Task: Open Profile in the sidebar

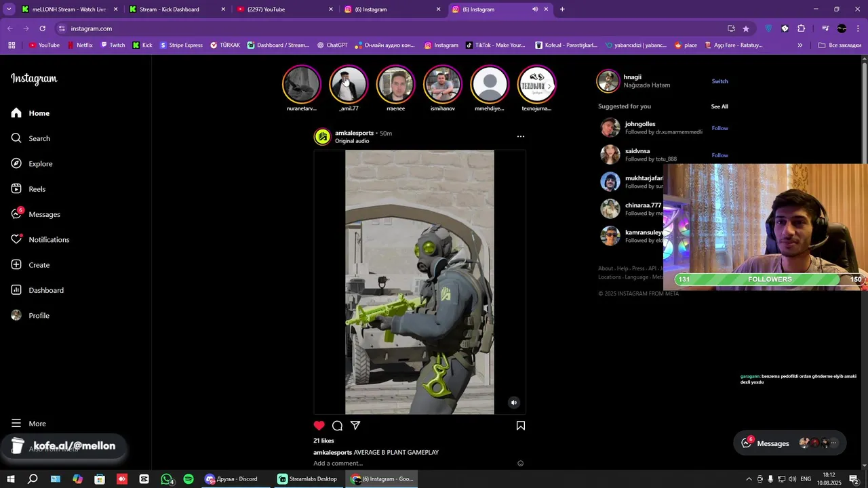Action: pyautogui.click(x=31, y=315)
